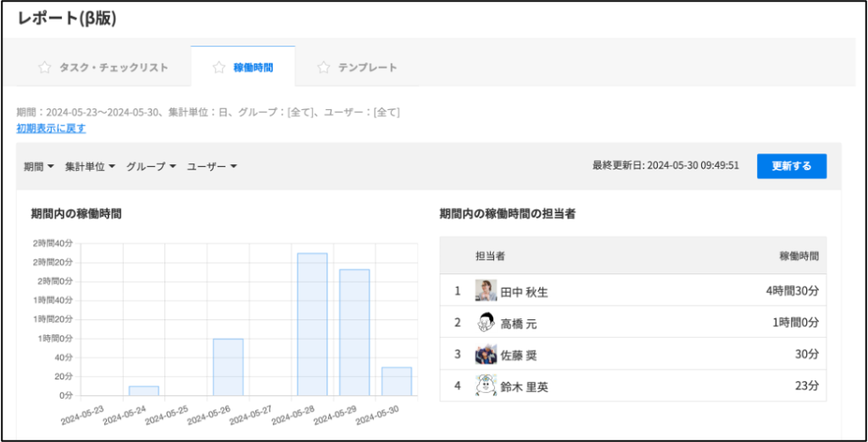The width and height of the screenshot is (868, 442).
Task: Click the star icon on タスク・チェックリスト tab
Action: [45, 68]
